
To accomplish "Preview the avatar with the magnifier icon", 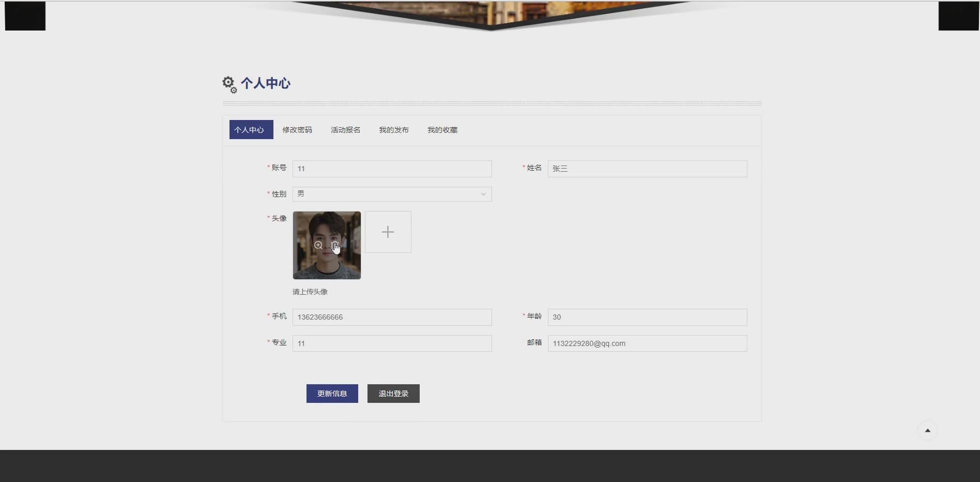I will [x=318, y=245].
